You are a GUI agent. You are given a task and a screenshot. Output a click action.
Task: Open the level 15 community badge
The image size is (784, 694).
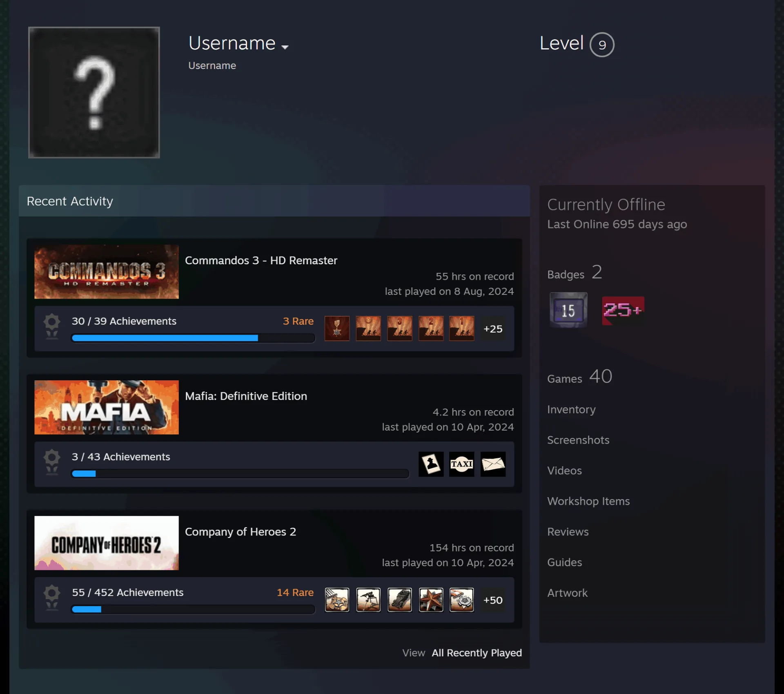pos(568,310)
